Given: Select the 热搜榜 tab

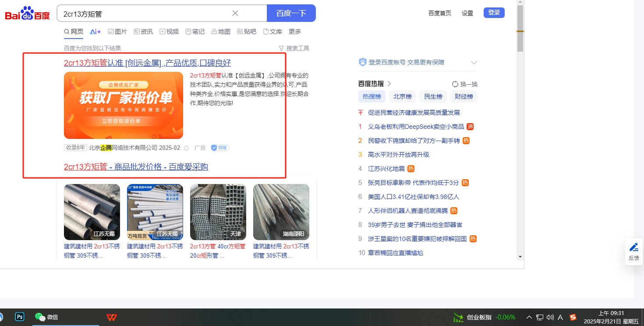Looking at the screenshot, I should click(372, 96).
